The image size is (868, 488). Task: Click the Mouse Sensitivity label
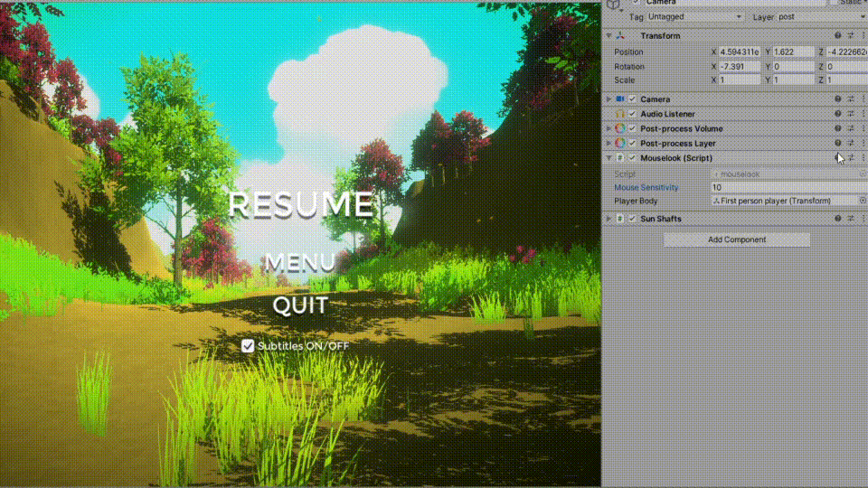click(646, 187)
